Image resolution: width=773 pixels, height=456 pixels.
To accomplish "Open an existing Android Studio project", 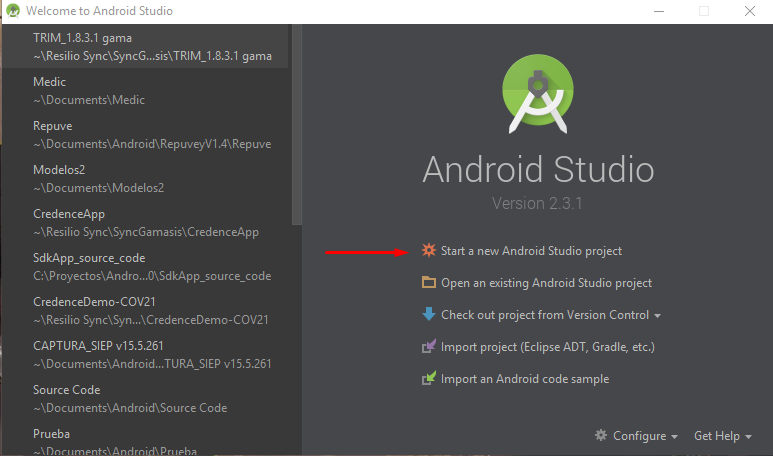I will click(546, 283).
